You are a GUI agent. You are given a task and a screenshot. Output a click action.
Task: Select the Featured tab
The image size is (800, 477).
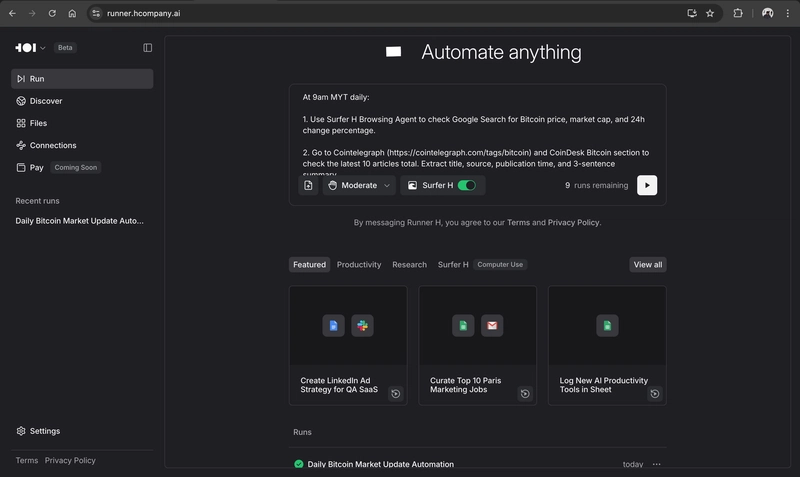pyautogui.click(x=309, y=265)
